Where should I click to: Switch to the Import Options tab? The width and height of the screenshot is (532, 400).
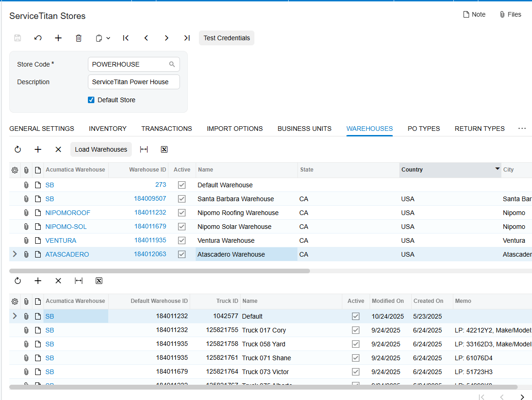point(235,129)
